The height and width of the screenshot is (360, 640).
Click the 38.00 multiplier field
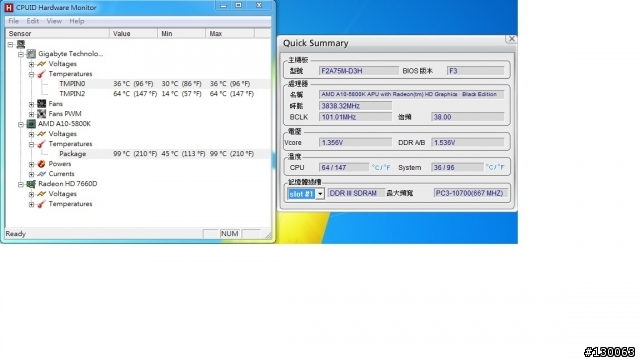click(468, 117)
